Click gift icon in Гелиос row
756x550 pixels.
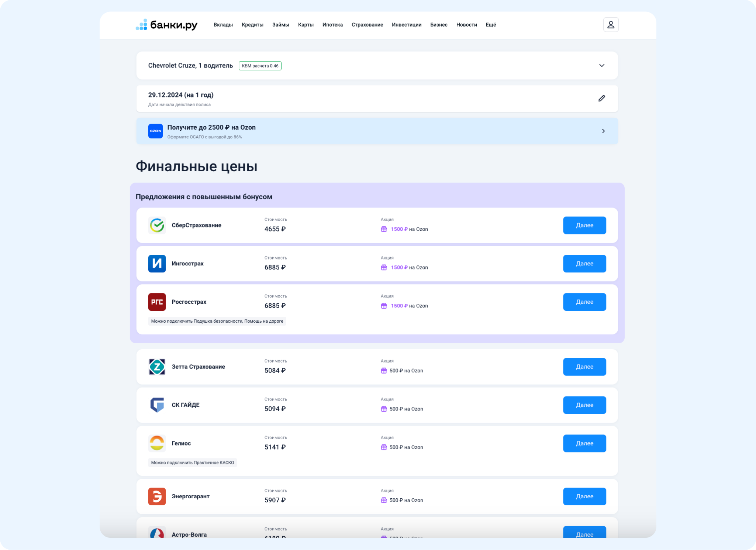pos(384,447)
